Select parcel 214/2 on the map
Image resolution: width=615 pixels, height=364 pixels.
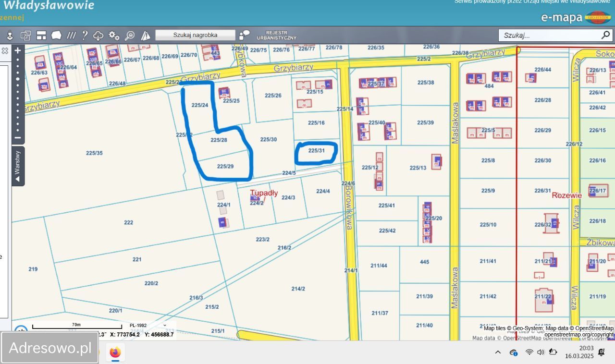click(298, 289)
